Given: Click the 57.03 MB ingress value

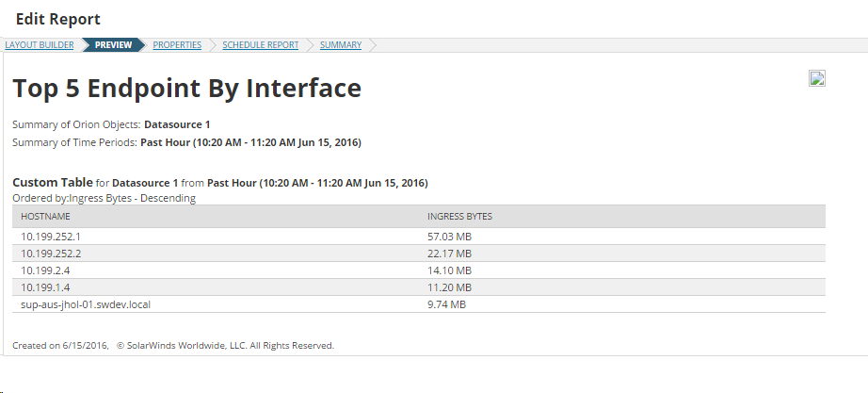Looking at the screenshot, I should click(x=449, y=237).
